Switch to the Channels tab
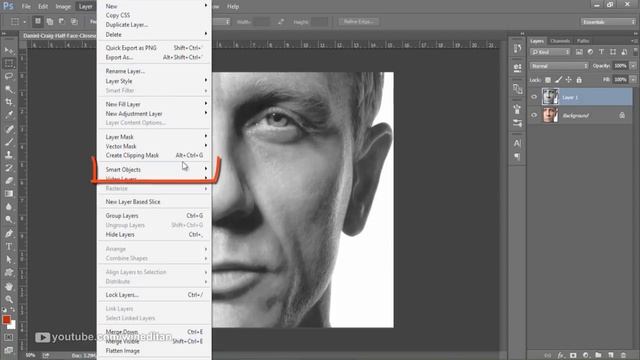 click(560, 41)
